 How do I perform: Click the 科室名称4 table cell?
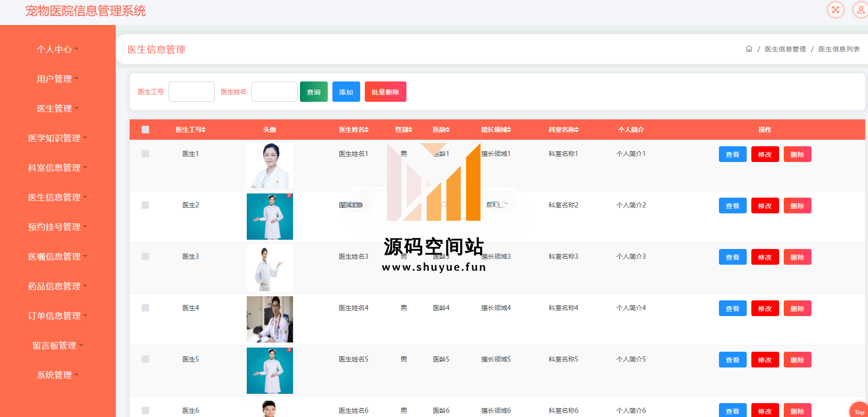tap(563, 308)
